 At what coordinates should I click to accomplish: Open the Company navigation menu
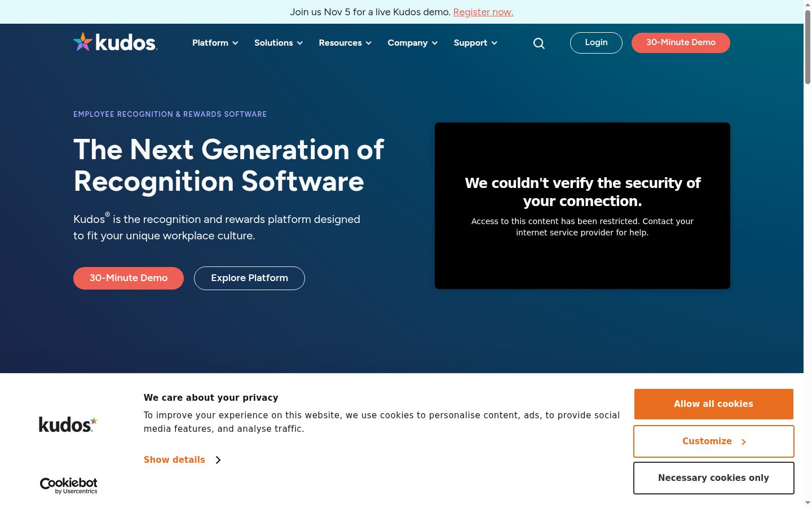[x=413, y=43]
